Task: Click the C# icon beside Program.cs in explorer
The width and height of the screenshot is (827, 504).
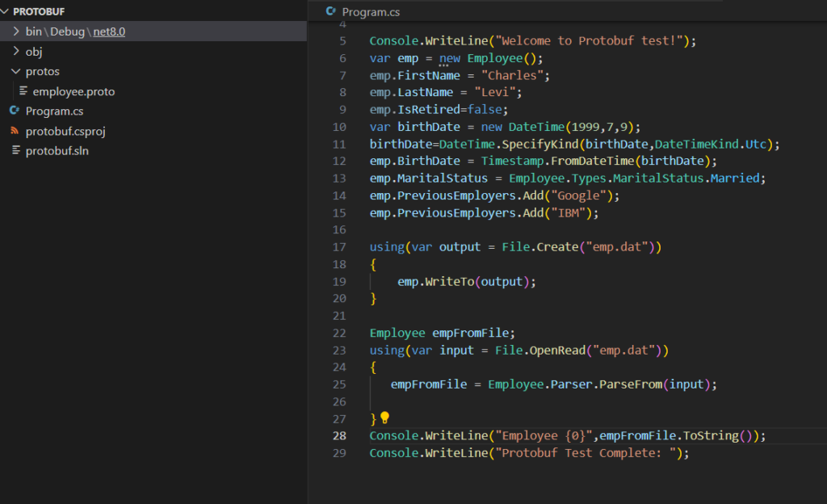Action: point(15,111)
